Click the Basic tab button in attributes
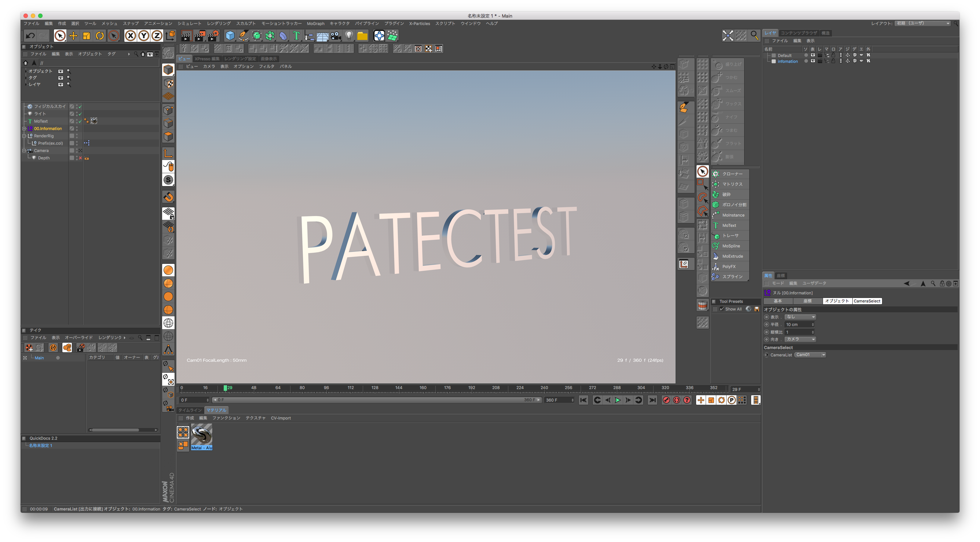Screen dimensions: 980x542 778,301
